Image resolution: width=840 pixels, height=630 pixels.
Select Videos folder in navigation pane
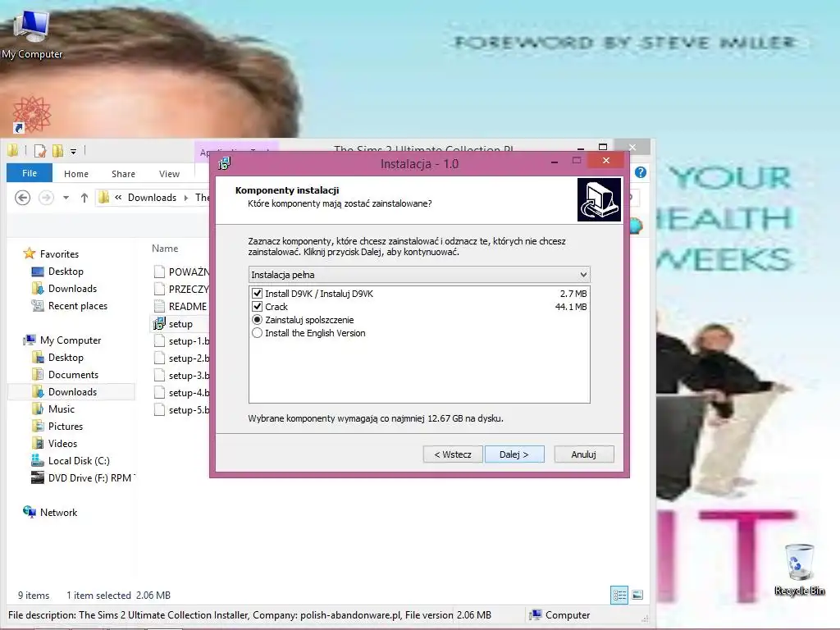[62, 443]
